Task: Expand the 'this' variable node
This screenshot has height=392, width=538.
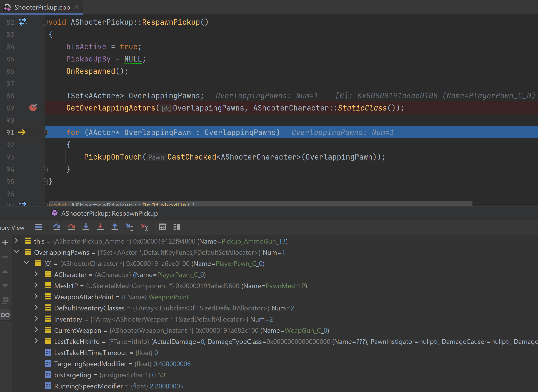Action: [x=16, y=241]
